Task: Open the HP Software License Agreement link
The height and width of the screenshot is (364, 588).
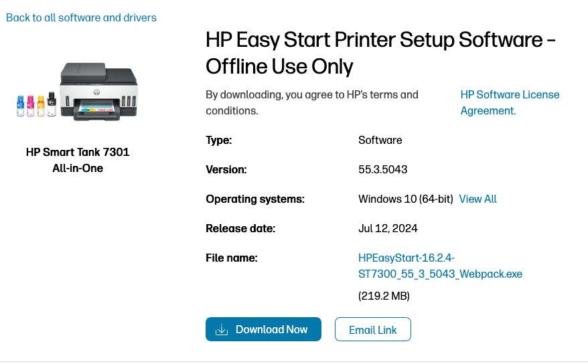Action: pos(510,102)
